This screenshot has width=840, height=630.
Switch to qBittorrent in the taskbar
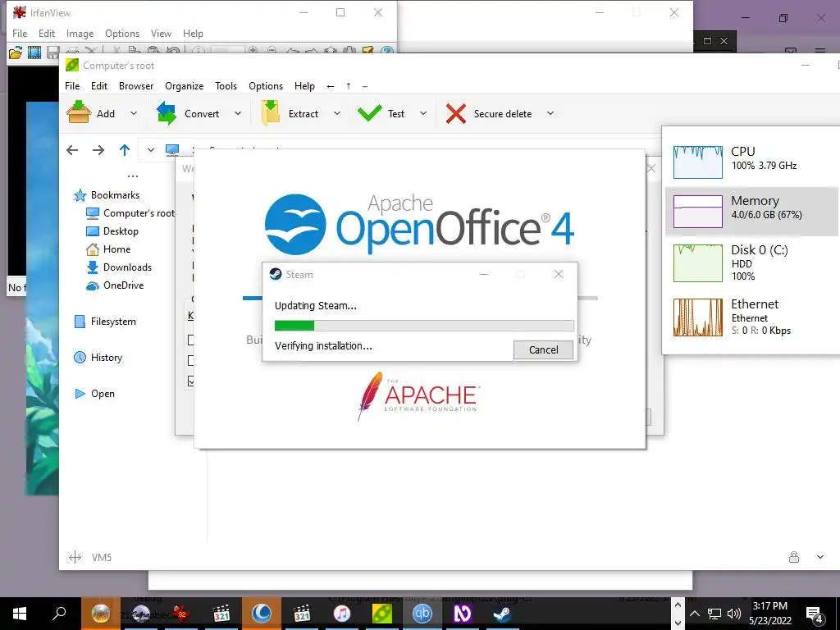point(422,614)
